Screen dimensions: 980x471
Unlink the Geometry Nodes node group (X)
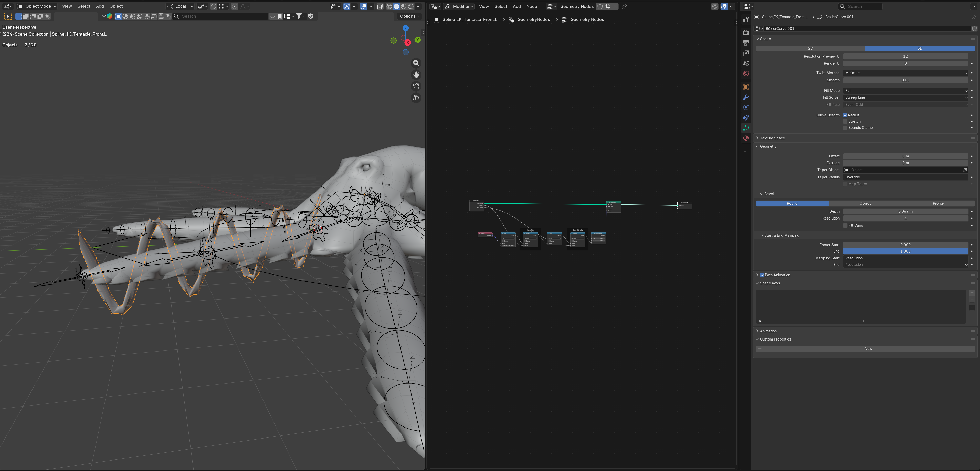615,6
